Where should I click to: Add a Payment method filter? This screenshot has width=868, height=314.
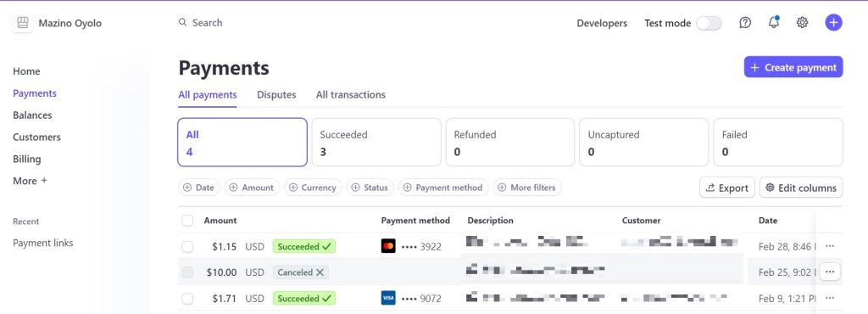[443, 188]
